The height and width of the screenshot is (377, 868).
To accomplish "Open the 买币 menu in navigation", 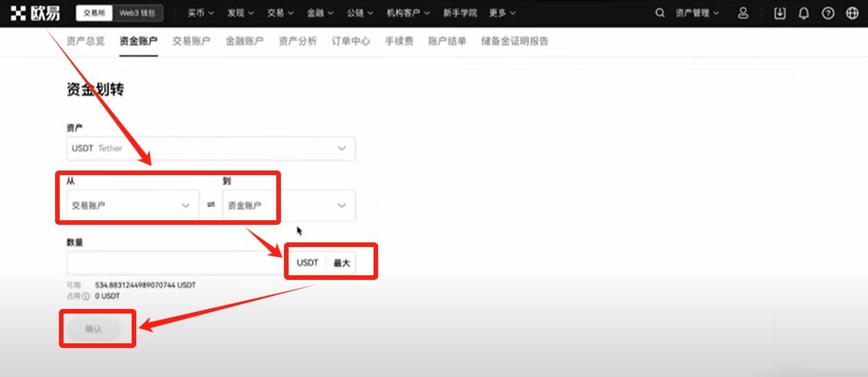I will pos(201,13).
